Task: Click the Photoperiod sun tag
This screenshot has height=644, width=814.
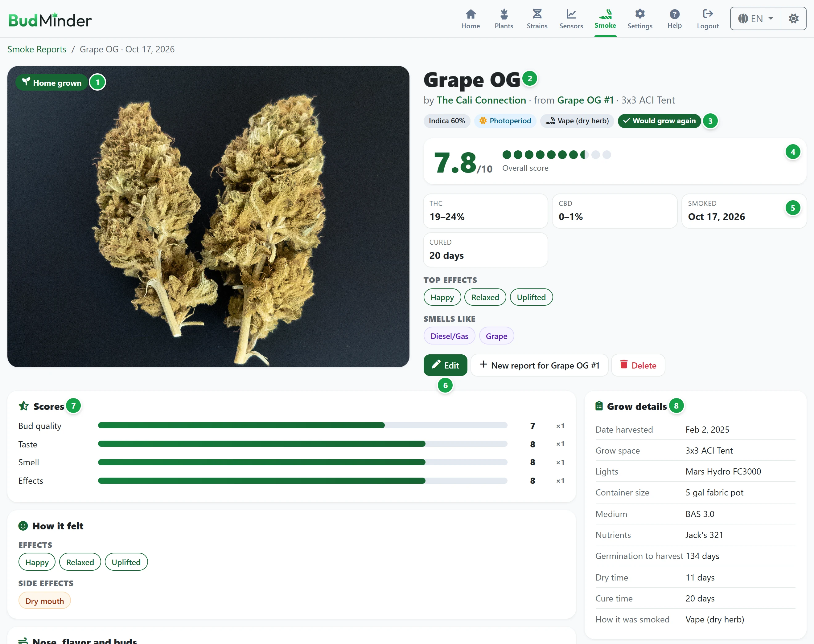Action: 505,121
